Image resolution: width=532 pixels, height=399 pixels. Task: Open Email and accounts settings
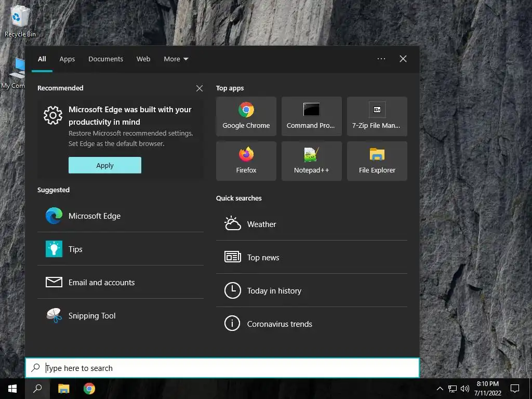121,282
